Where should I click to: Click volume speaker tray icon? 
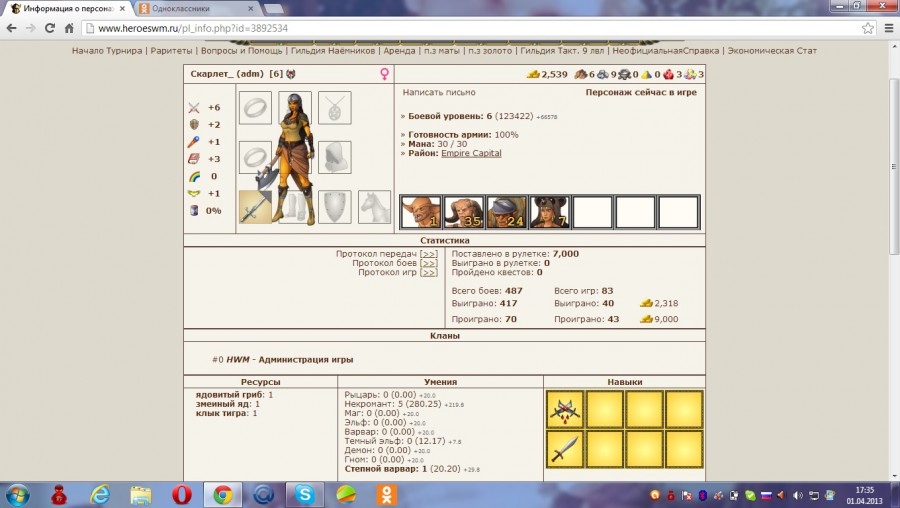click(x=797, y=495)
